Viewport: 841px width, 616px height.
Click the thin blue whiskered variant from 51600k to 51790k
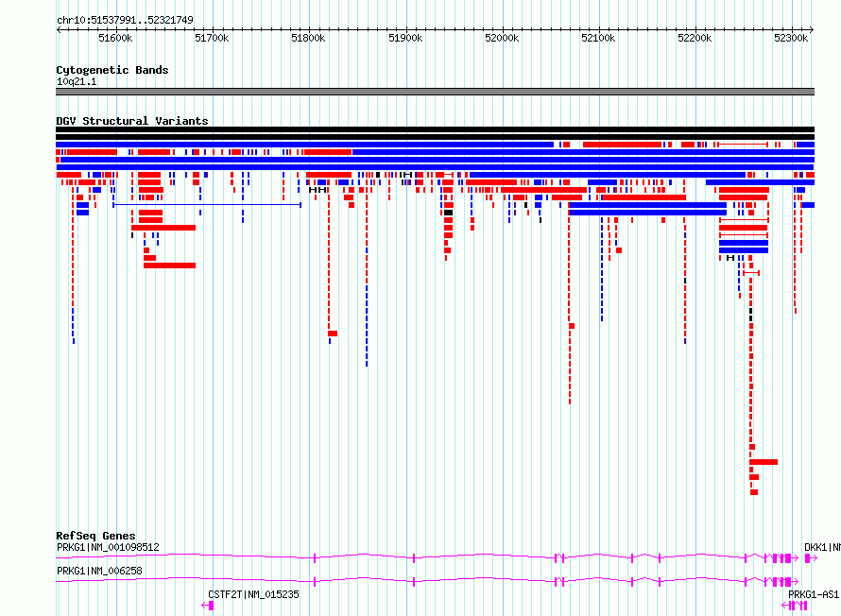click(207, 205)
